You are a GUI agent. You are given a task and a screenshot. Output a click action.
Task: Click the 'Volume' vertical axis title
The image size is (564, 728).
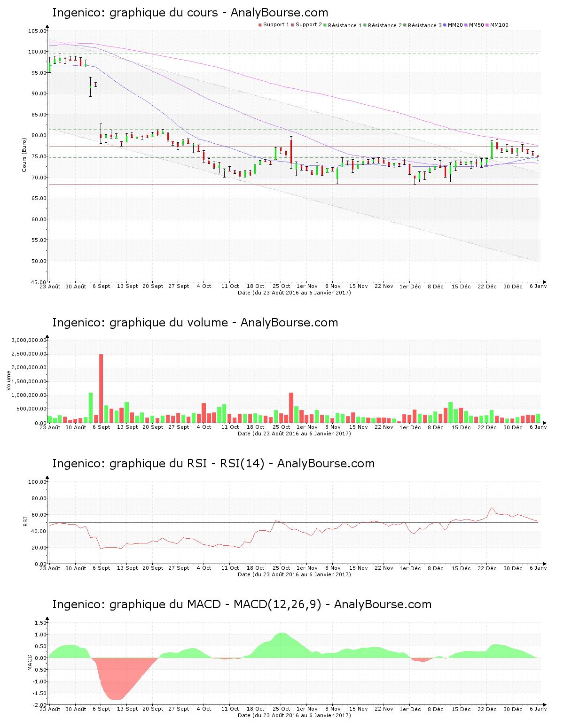pyautogui.click(x=8, y=380)
